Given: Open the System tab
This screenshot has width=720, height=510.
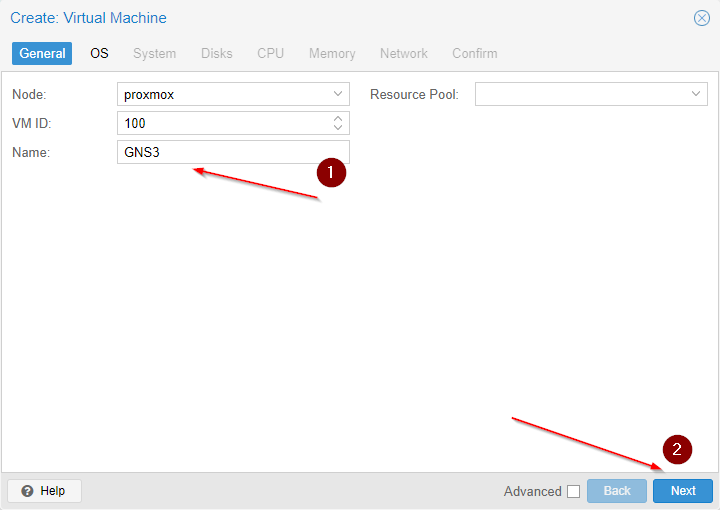Looking at the screenshot, I should [x=154, y=53].
